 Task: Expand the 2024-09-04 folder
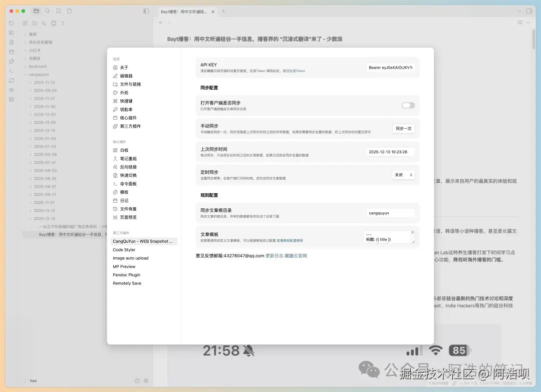[45, 90]
